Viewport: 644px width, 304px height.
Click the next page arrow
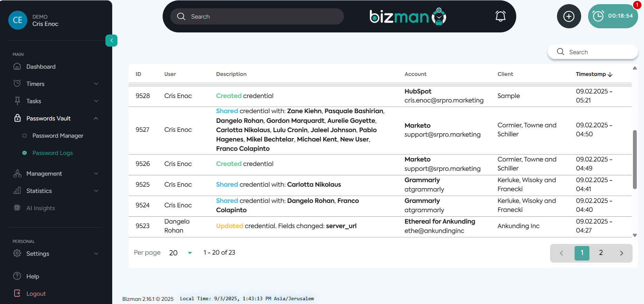click(621, 253)
